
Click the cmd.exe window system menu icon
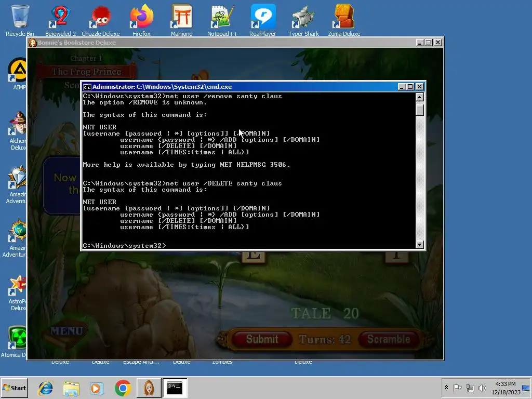point(87,87)
